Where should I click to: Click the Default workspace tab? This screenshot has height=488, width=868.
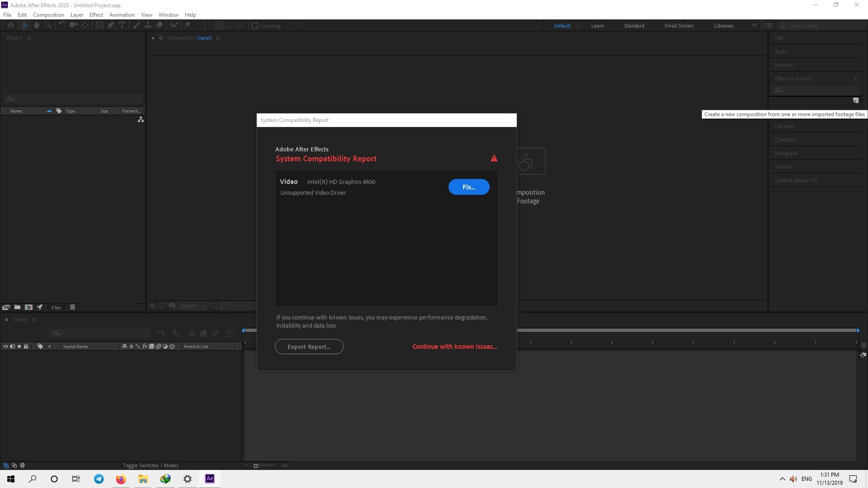(x=561, y=25)
